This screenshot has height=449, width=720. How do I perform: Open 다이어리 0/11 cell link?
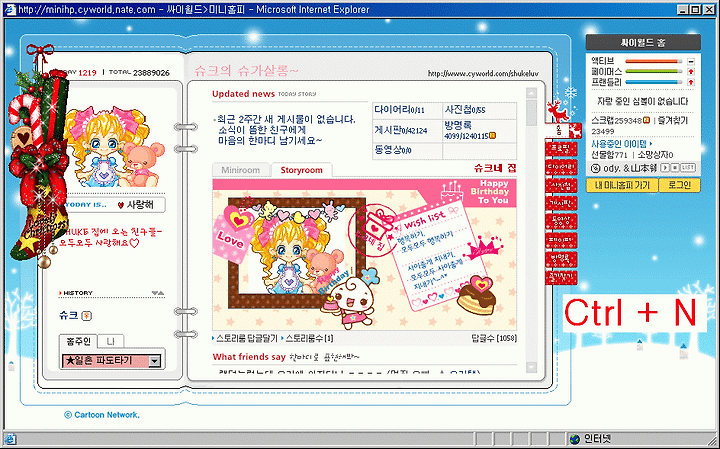[399, 110]
